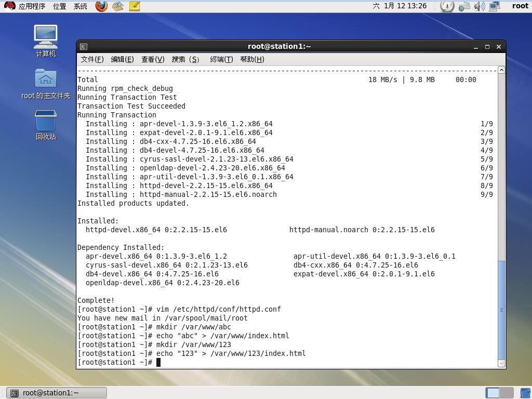Click the bottom-right panel trash applet

525,393
